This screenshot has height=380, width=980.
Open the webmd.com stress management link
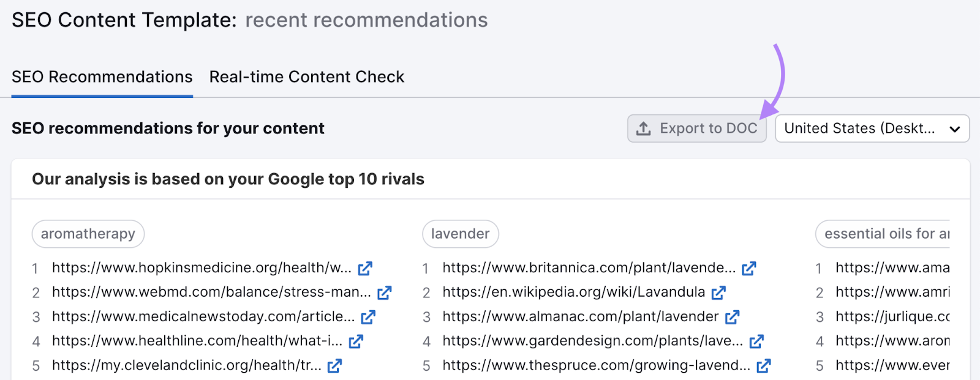(x=211, y=292)
